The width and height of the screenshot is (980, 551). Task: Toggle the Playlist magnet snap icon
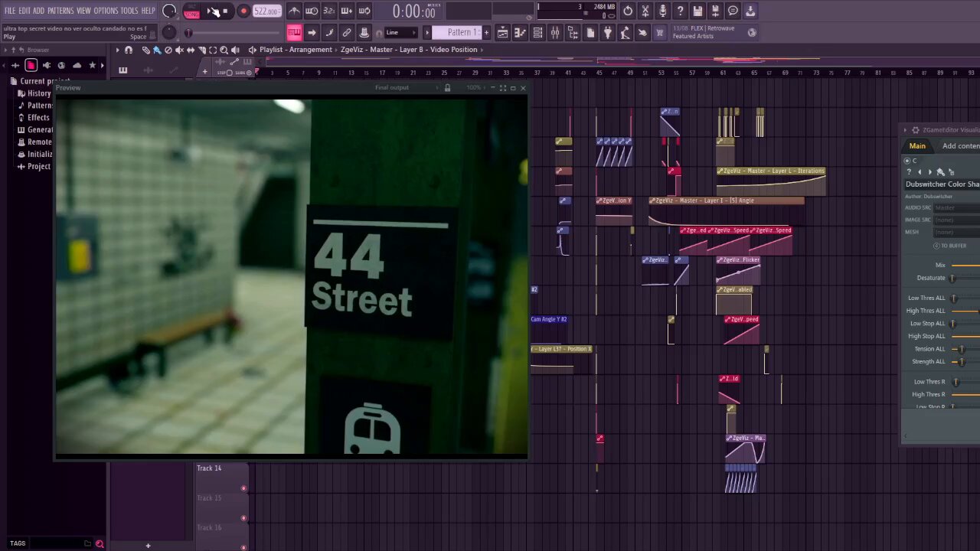click(129, 50)
